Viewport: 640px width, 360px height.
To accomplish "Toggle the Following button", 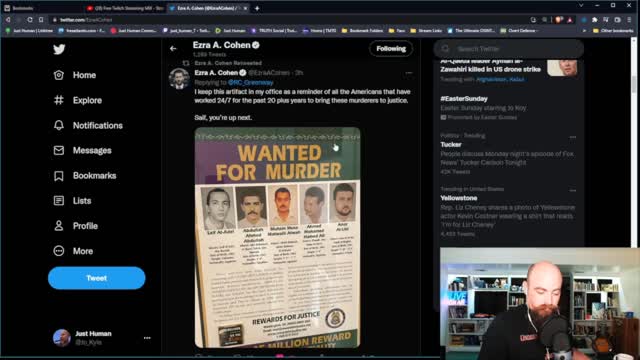I will point(391,49).
